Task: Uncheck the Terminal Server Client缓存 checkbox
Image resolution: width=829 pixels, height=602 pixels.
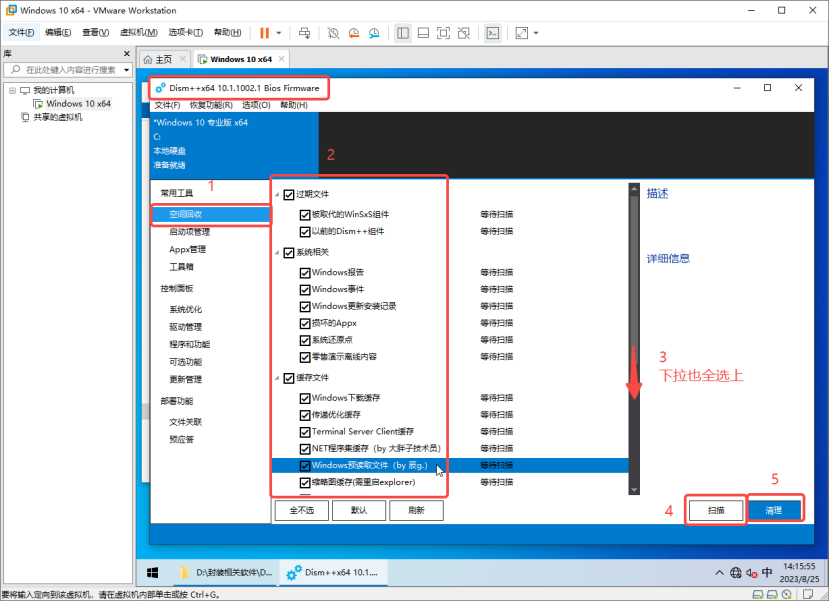Action: (x=305, y=432)
